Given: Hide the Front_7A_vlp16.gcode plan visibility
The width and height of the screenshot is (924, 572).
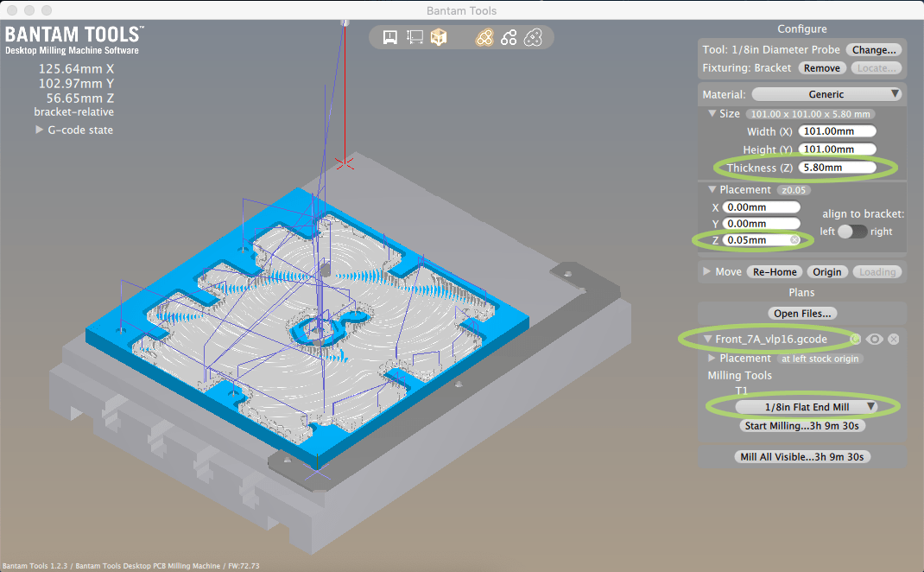Looking at the screenshot, I should [875, 339].
